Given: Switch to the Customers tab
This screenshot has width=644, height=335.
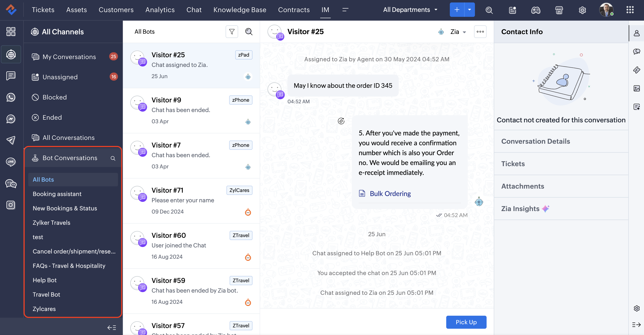Looking at the screenshot, I should pyautogui.click(x=116, y=10).
